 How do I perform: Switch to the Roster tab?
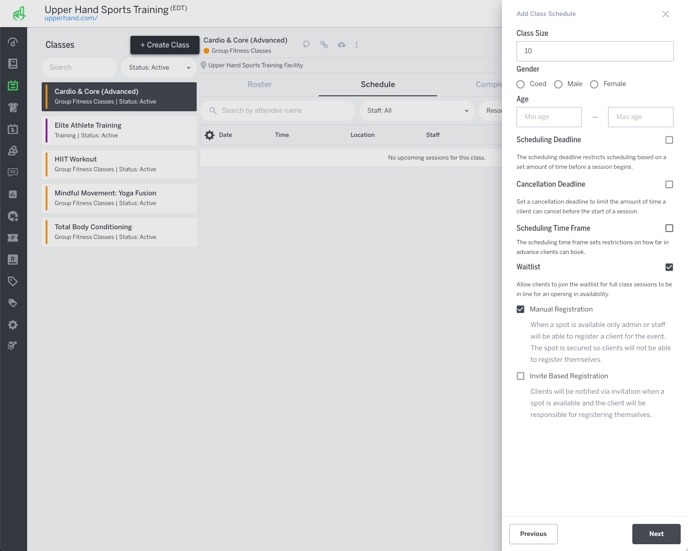click(x=259, y=84)
